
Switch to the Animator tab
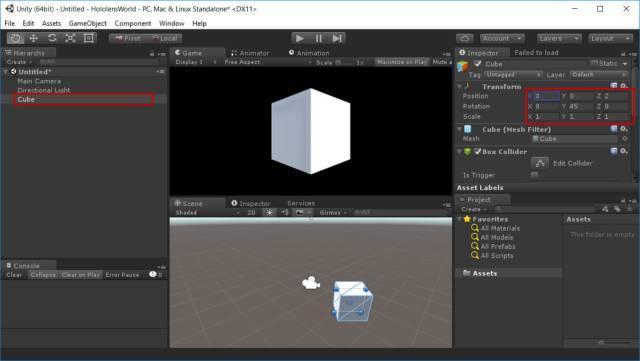tap(250, 53)
